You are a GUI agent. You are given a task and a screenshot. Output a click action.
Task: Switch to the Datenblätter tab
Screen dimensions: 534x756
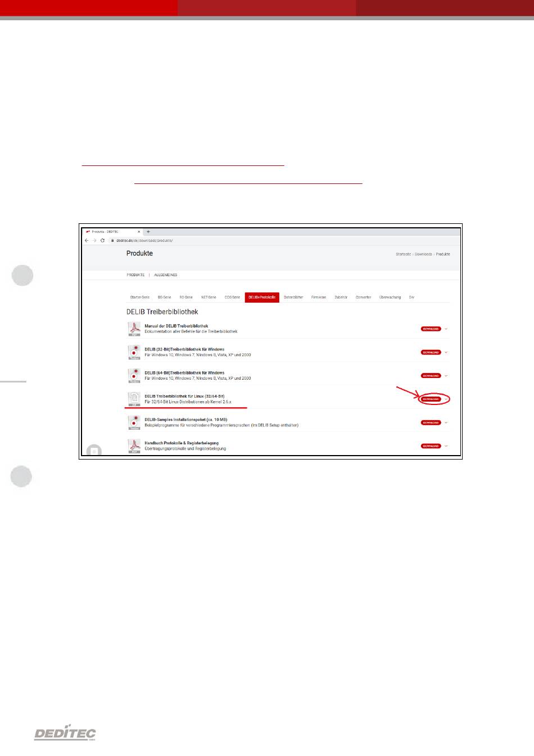[294, 297]
